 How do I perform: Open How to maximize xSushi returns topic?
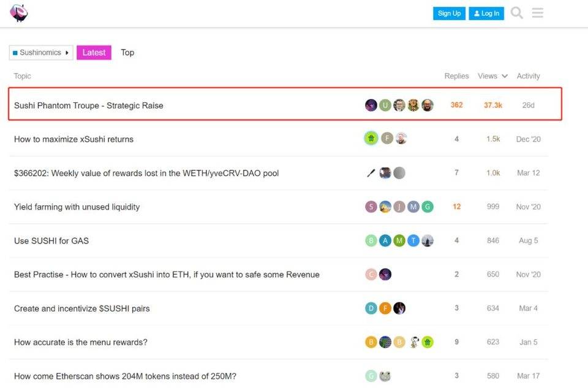(73, 139)
